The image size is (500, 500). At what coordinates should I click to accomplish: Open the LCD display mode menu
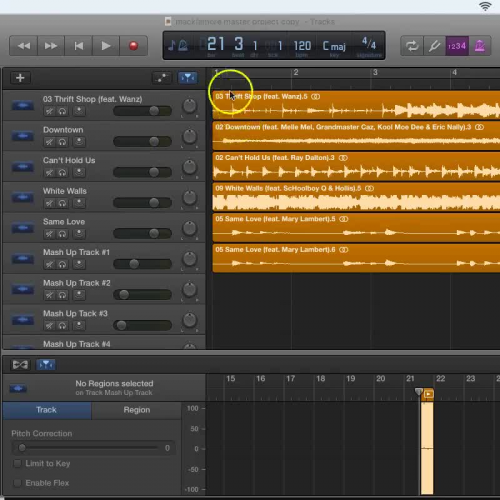tap(178, 46)
